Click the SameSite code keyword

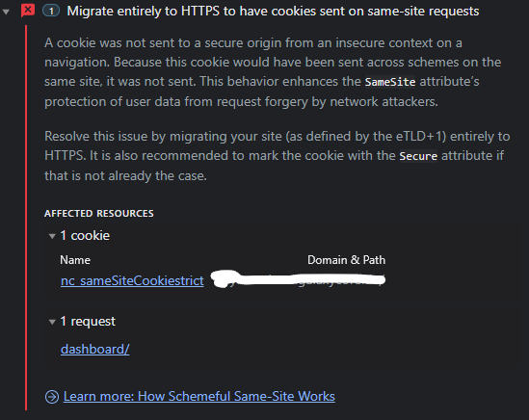click(390, 82)
